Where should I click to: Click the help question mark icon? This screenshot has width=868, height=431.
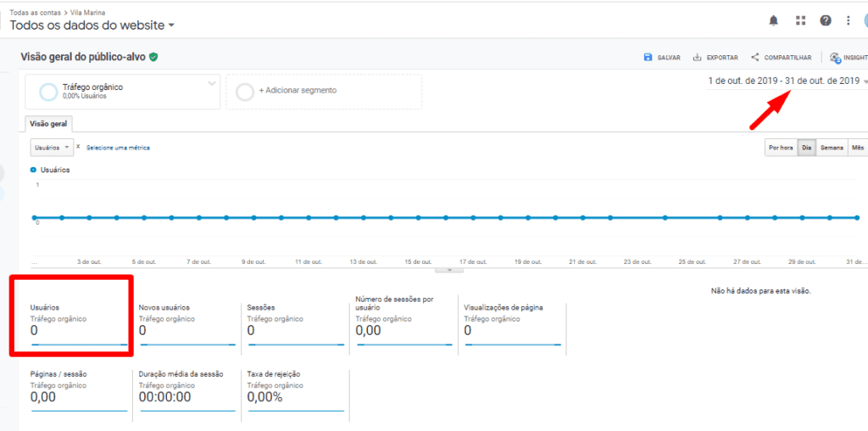[x=825, y=20]
